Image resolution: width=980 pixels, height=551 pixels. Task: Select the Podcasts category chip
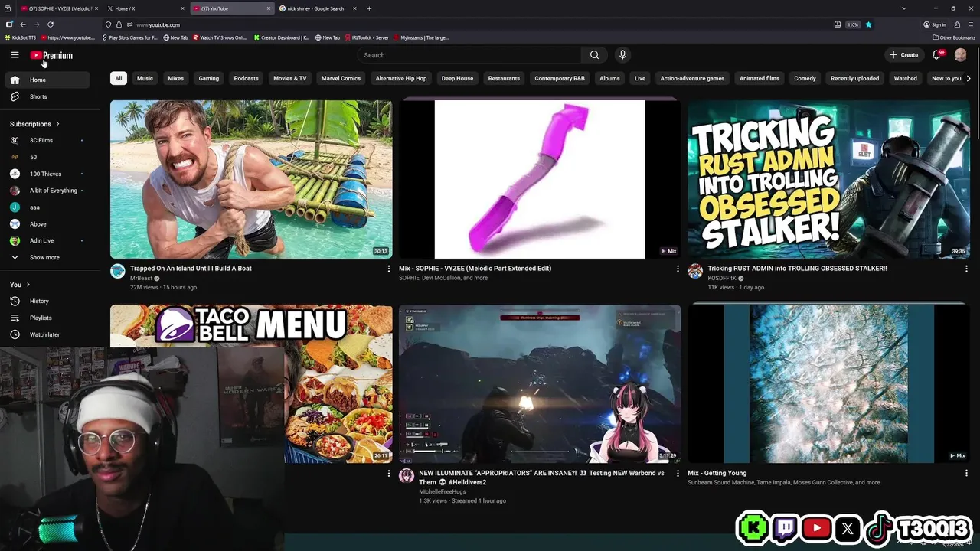point(246,78)
